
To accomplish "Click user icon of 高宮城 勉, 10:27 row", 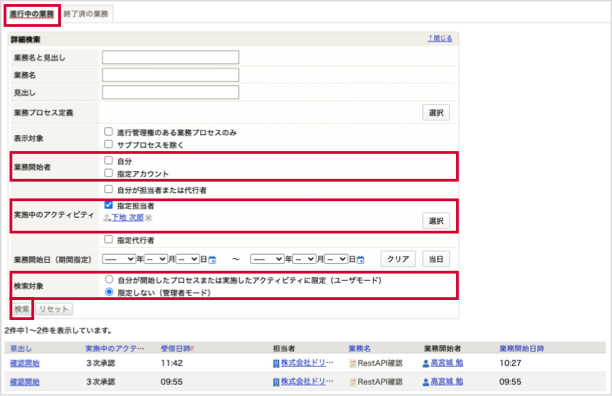I will click(426, 364).
